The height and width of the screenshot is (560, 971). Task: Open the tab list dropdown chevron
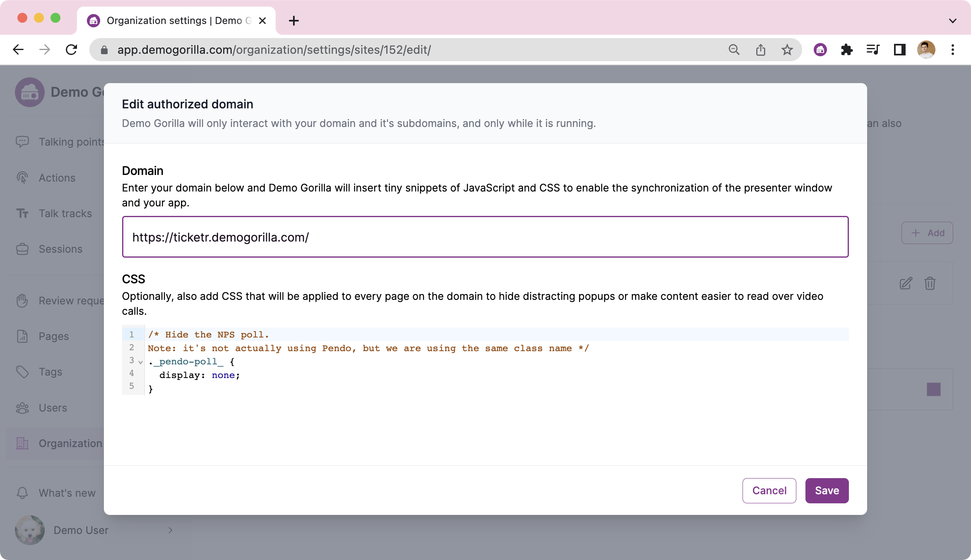tap(952, 21)
